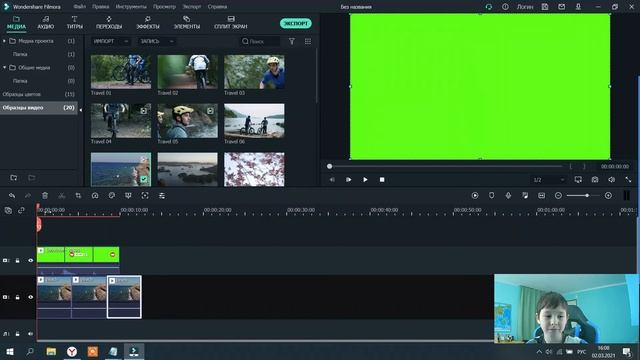Step back one frame in preview
The width and height of the screenshot is (640, 360).
[332, 180]
